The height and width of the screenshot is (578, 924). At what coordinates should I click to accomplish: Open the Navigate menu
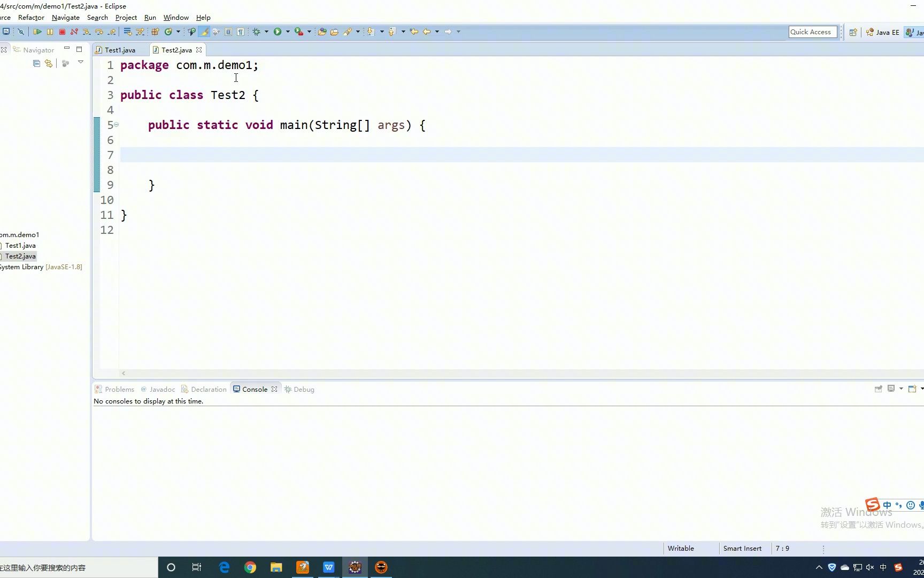66,18
